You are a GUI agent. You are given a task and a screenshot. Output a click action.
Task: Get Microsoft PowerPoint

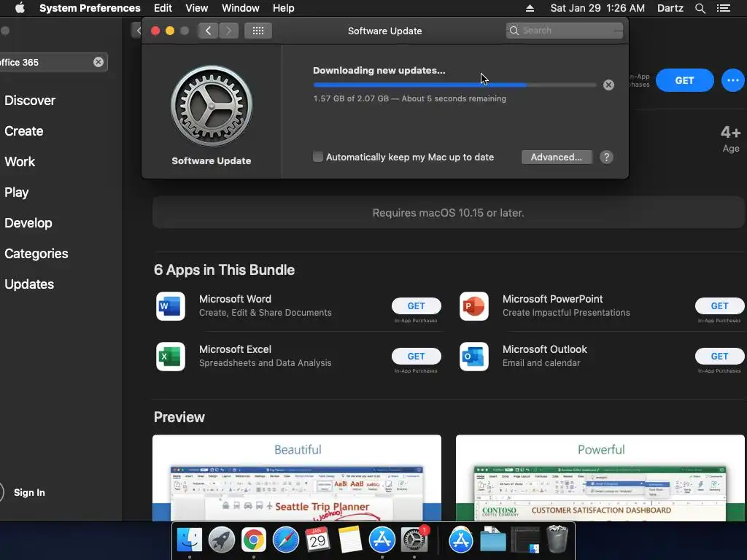[719, 306]
